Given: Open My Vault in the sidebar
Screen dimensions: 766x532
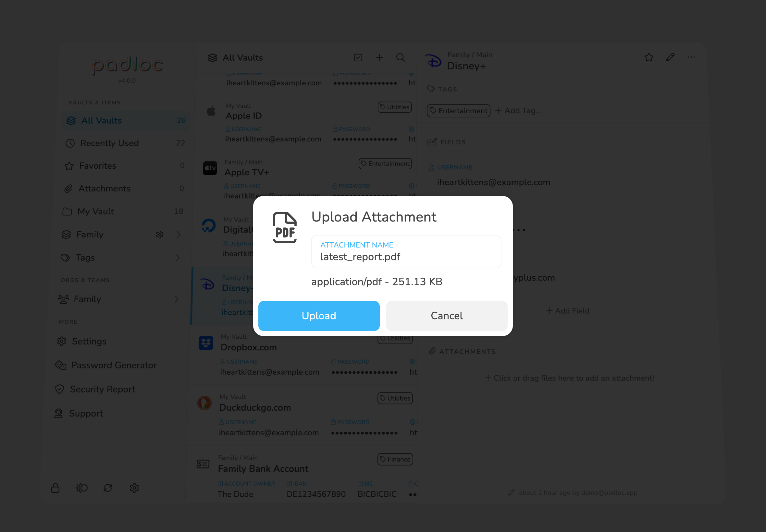Looking at the screenshot, I should pos(123,211).
